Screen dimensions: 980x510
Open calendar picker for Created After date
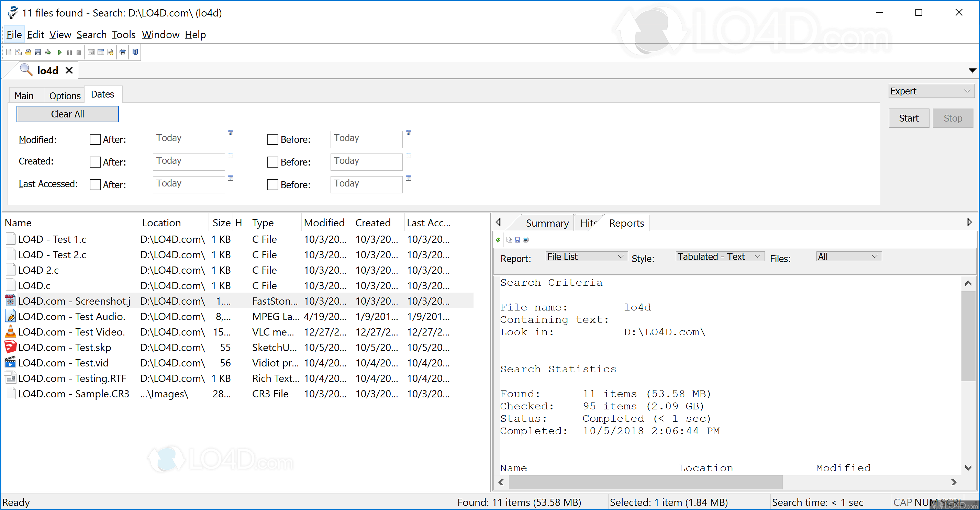(231, 155)
